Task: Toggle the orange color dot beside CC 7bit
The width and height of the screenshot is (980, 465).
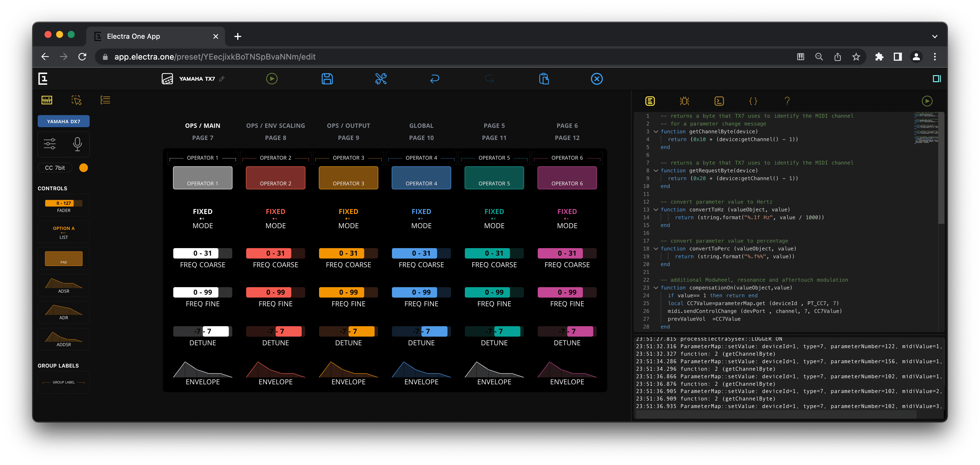Action: click(x=83, y=168)
